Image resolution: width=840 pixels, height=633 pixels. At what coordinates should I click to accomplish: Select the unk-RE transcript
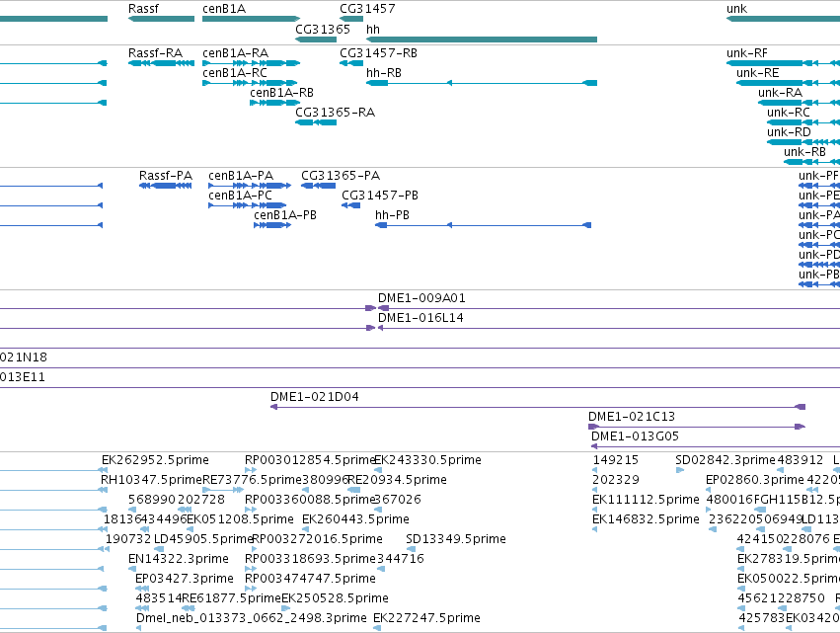(788, 83)
